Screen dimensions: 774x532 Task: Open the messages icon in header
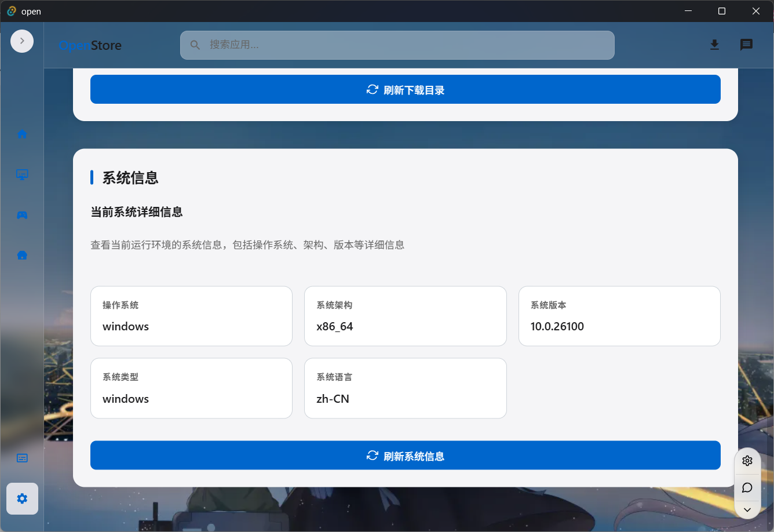pos(746,45)
